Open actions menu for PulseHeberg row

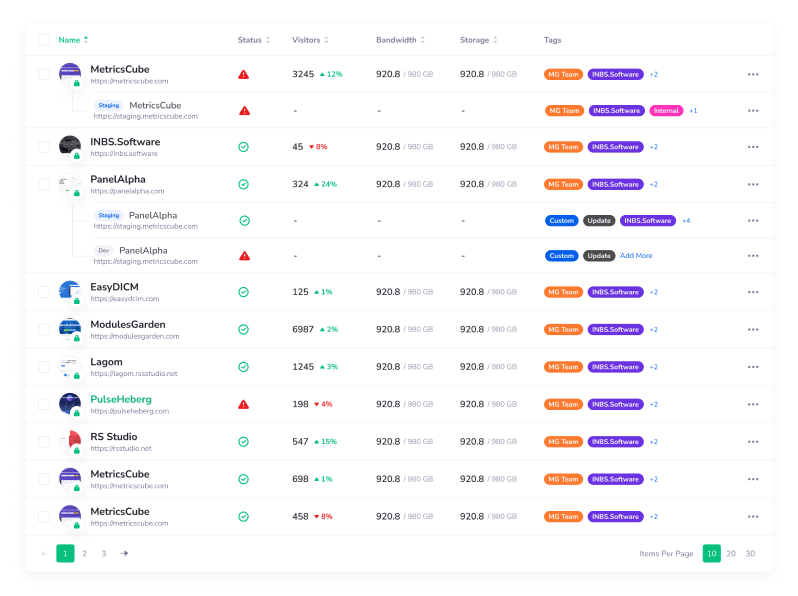pos(753,405)
